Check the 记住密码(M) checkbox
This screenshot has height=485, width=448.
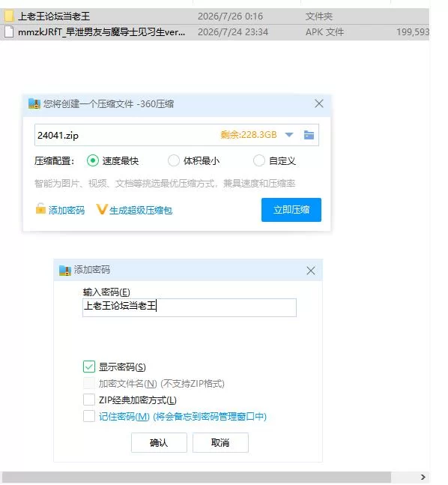coord(89,416)
